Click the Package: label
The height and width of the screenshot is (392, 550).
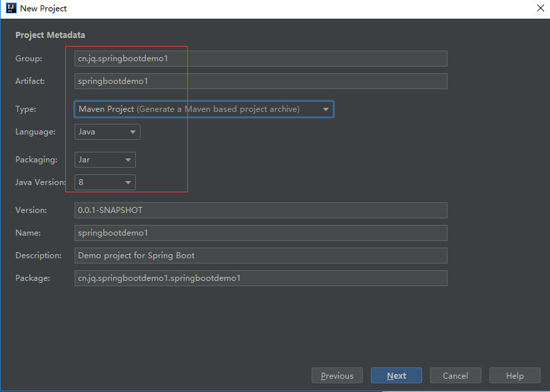[33, 278]
